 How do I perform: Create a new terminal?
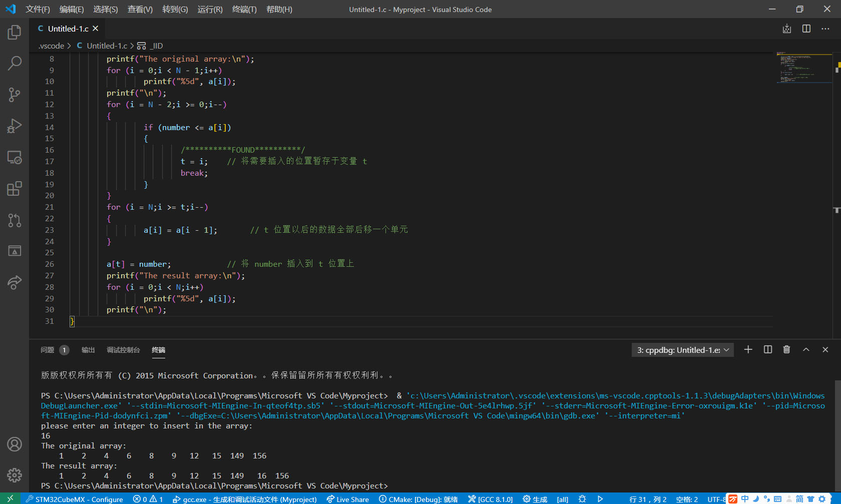tap(748, 349)
